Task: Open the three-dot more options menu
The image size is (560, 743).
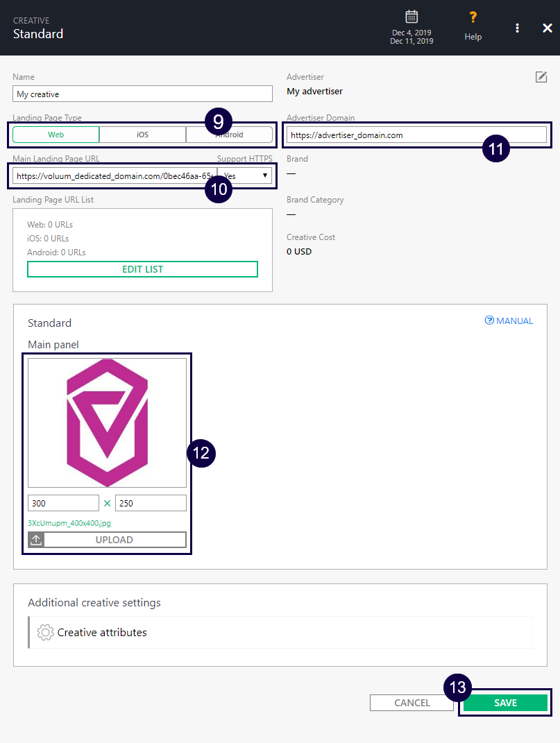Action: (x=517, y=28)
